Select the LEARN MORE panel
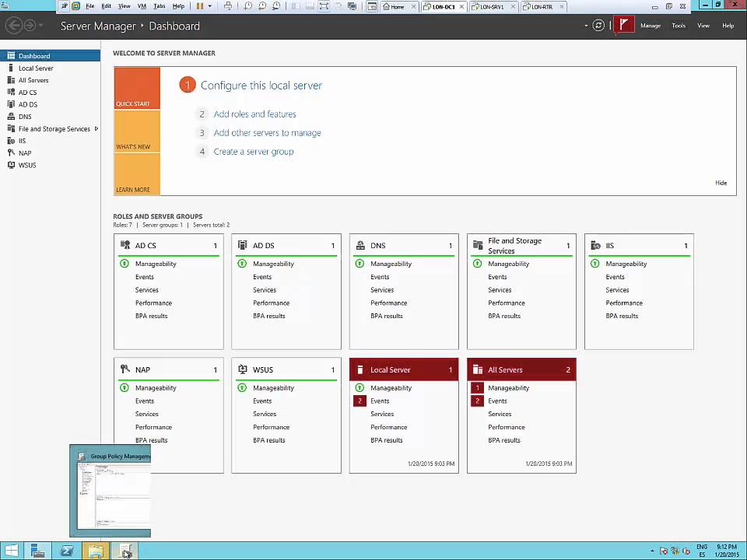This screenshot has width=747, height=560. 137,174
